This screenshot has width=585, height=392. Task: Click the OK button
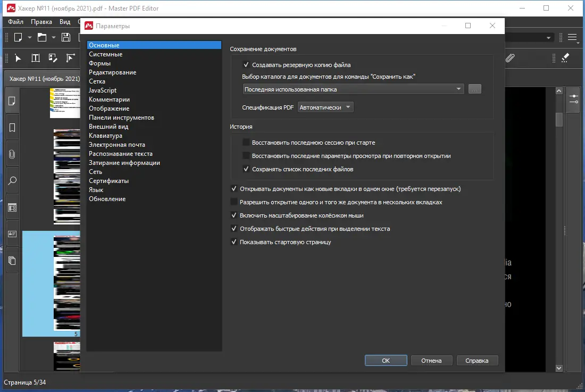coord(386,361)
